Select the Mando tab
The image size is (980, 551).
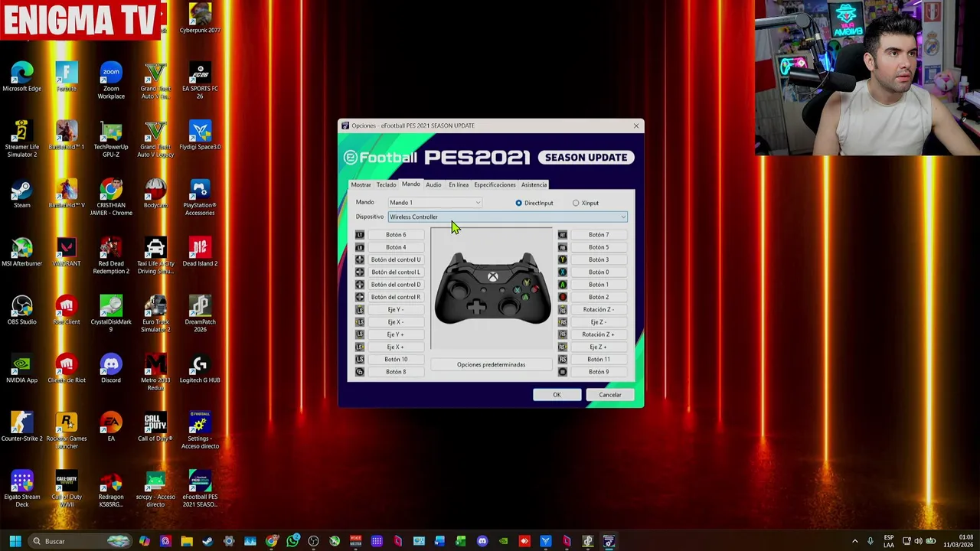pyautogui.click(x=411, y=184)
